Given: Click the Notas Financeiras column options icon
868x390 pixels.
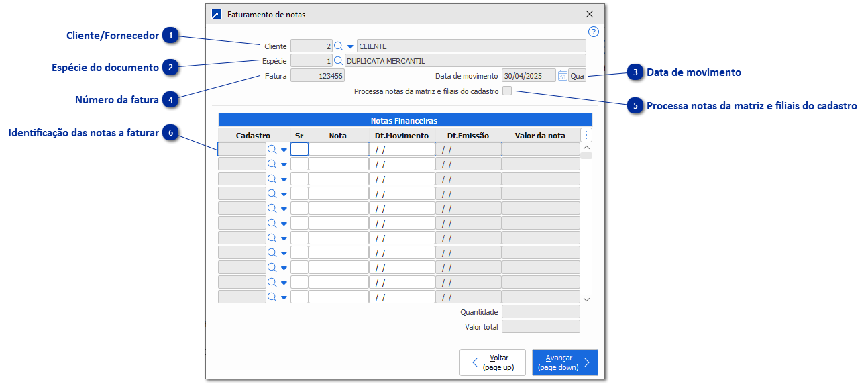Looking at the screenshot, I should coord(586,134).
